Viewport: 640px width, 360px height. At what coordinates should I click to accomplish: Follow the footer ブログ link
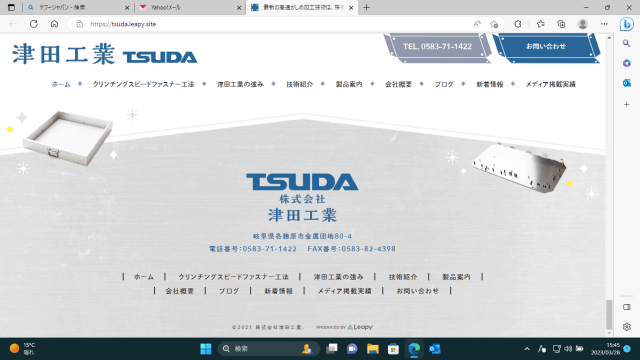[x=229, y=291]
